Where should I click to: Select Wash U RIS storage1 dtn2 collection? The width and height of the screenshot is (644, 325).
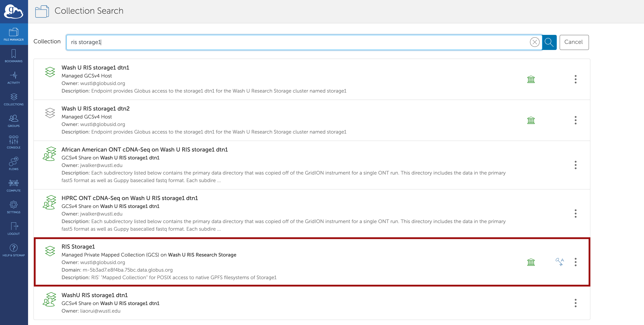point(96,108)
